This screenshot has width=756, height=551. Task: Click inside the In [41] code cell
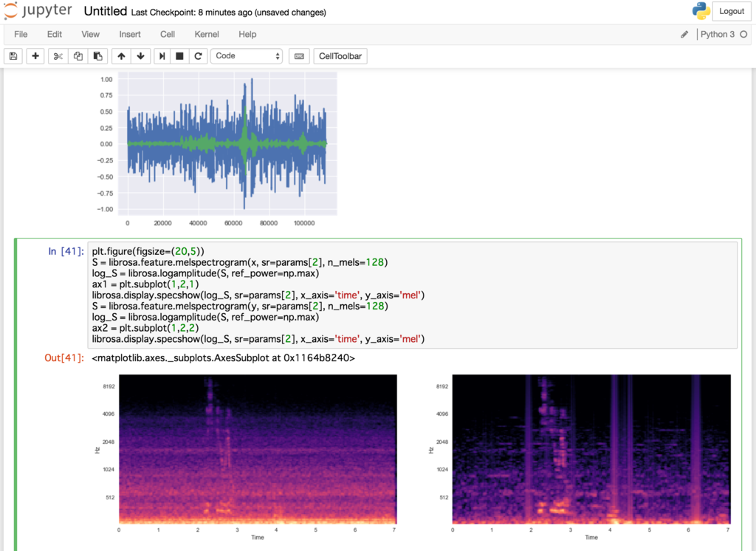point(412,295)
